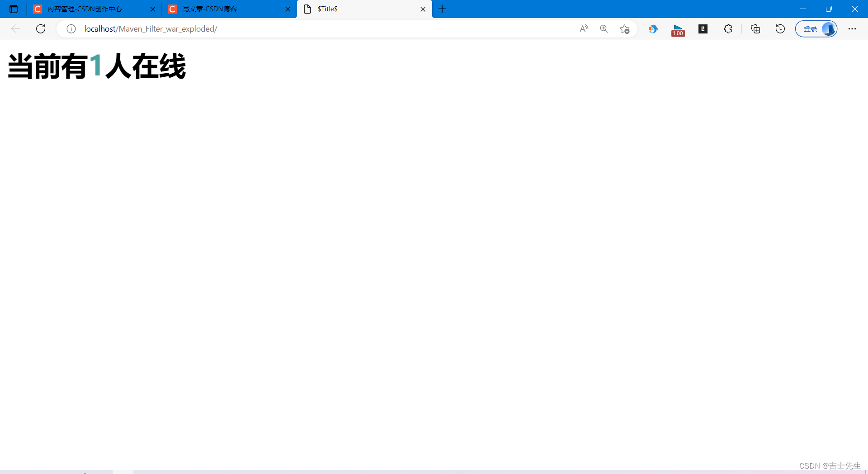Switch to the 写文章-CSDN博客 tab
868x474 pixels.
[x=229, y=9]
